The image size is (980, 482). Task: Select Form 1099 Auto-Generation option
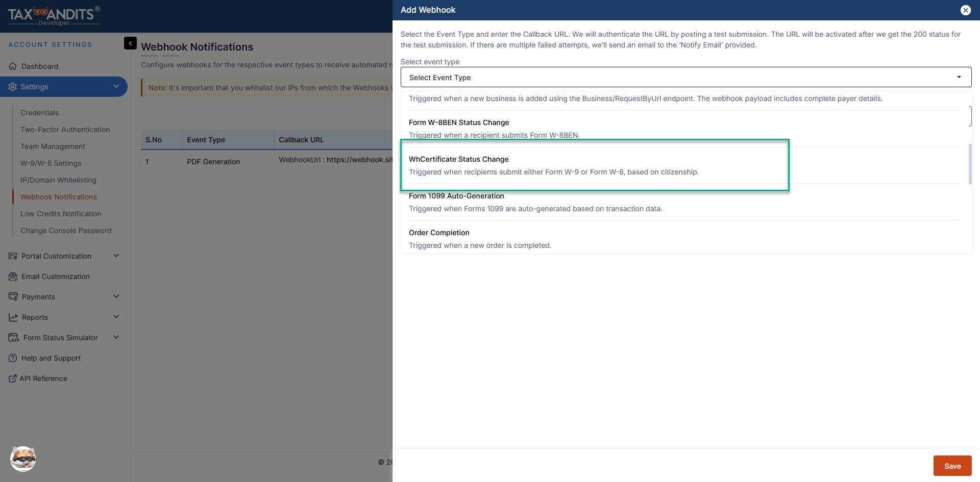point(456,196)
